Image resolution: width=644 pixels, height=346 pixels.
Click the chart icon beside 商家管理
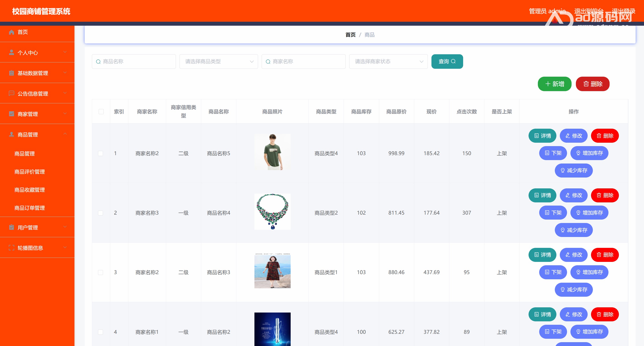[x=11, y=114]
